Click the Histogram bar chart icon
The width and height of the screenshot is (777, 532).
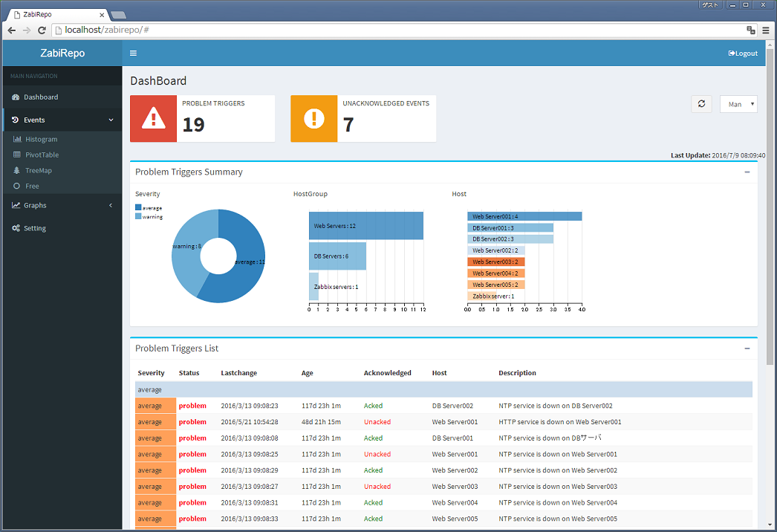[17, 140]
